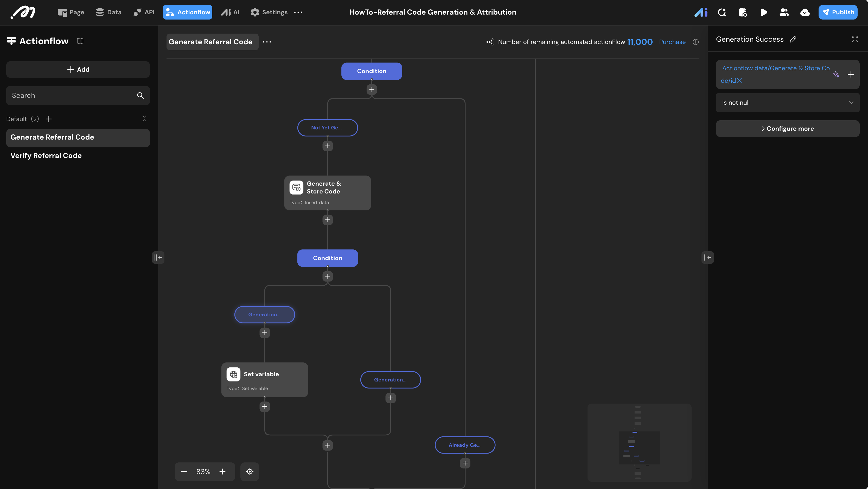Open the Settings menu
The height and width of the screenshot is (489, 868).
(x=269, y=12)
